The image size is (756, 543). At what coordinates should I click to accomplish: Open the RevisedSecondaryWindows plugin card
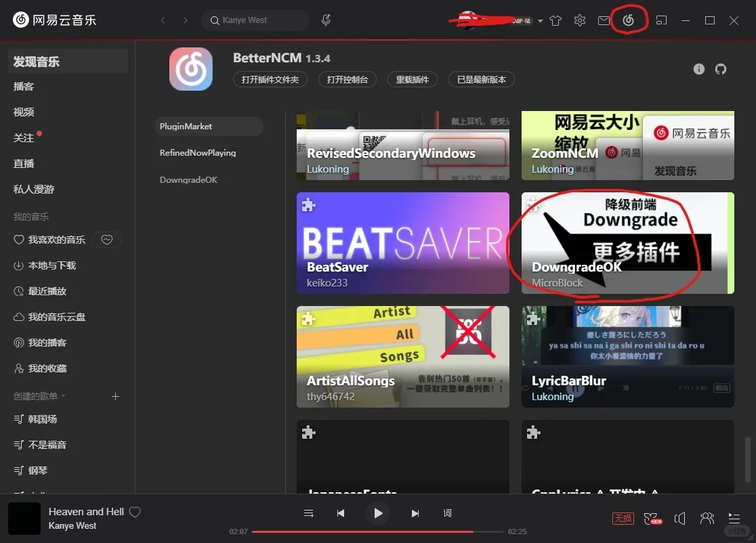tap(402, 146)
